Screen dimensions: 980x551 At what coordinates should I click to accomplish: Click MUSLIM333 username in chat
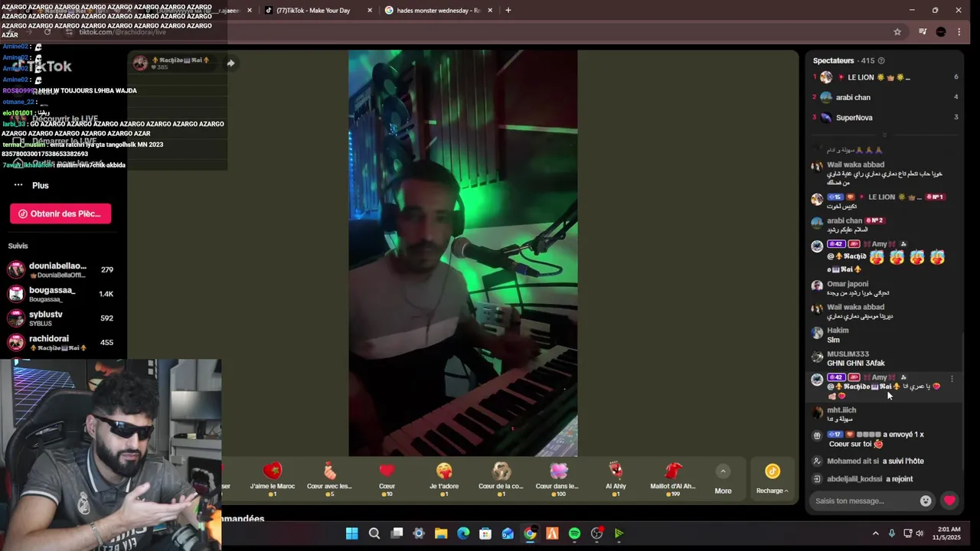(x=848, y=354)
